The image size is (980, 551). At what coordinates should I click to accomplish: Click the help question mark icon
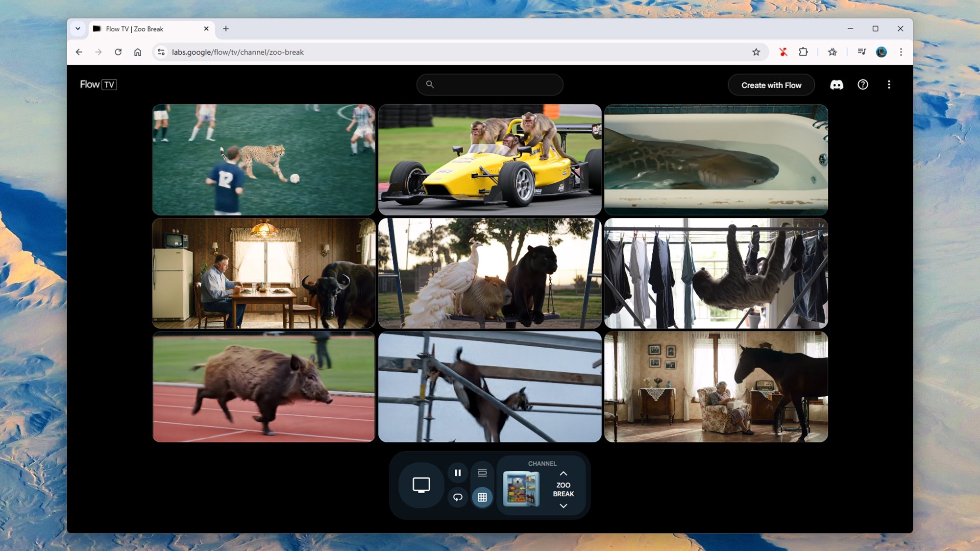[863, 85]
